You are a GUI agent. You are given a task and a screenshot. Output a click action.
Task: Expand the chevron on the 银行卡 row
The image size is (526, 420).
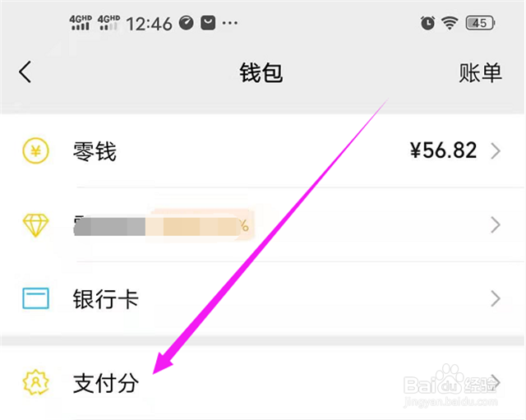496,298
